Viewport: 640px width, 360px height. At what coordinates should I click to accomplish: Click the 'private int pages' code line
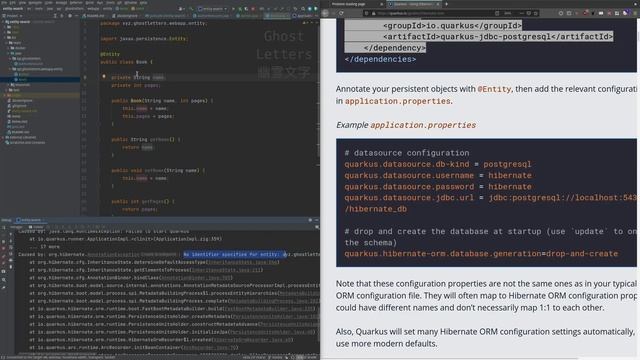point(136,85)
